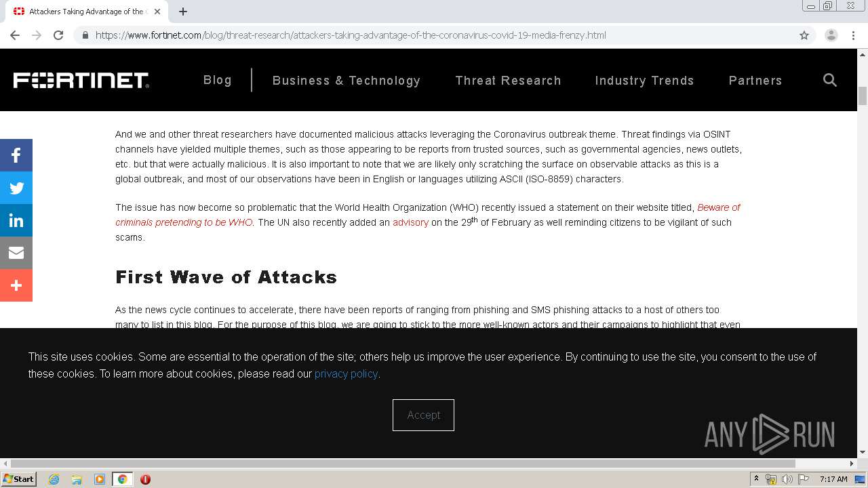This screenshot has width=868, height=488.
Task: Open more sharing options plus icon
Action: point(16,286)
